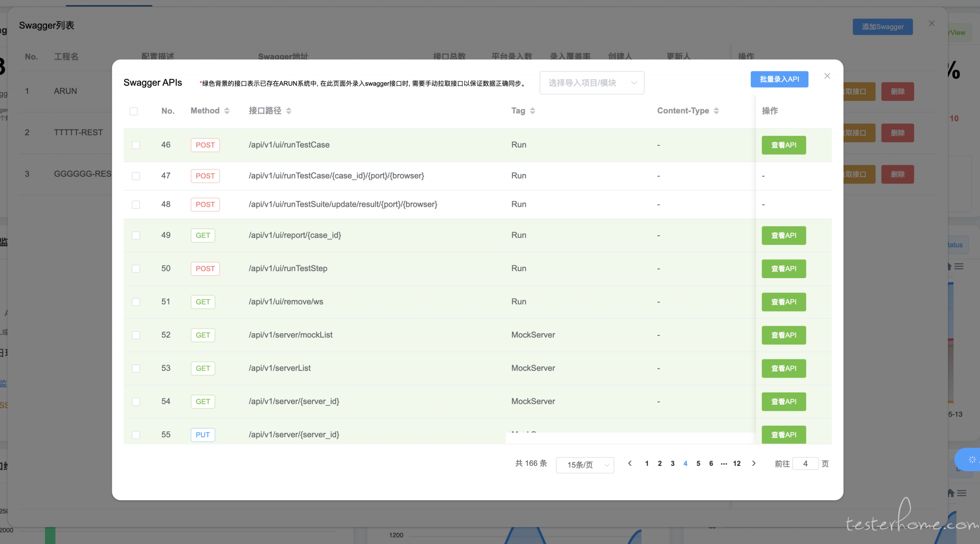Click 查看API for serverList row
This screenshot has width=980, height=544.
pos(783,368)
